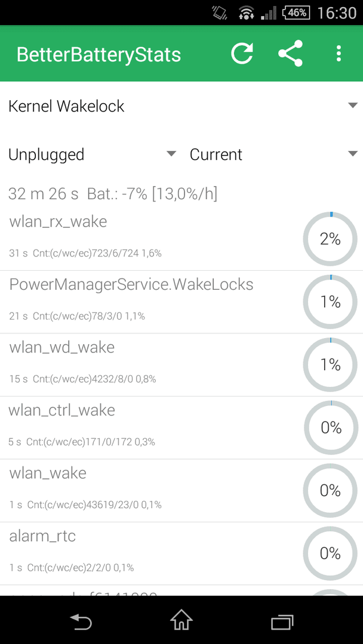Tap the 32 m 26 s battery summary line
This screenshot has width=363, height=644.
(113, 193)
